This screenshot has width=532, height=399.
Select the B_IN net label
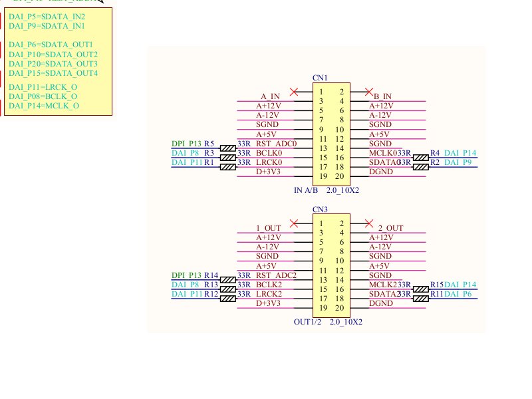tap(382, 96)
